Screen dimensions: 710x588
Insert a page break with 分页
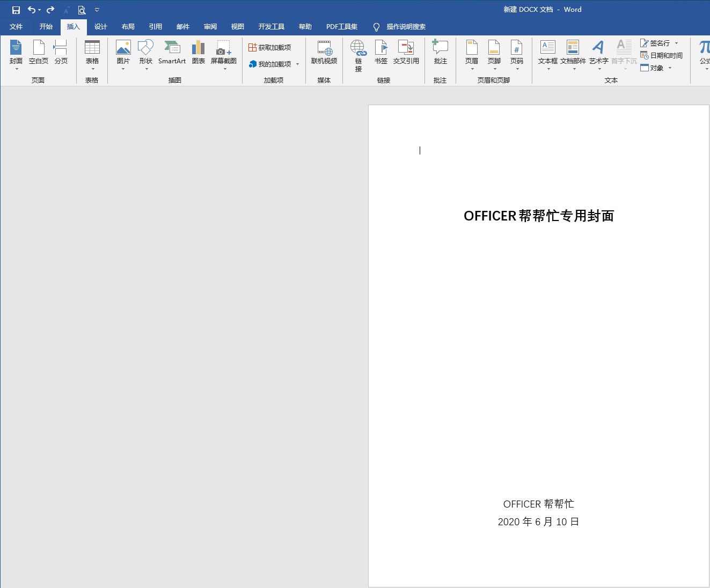point(61,51)
